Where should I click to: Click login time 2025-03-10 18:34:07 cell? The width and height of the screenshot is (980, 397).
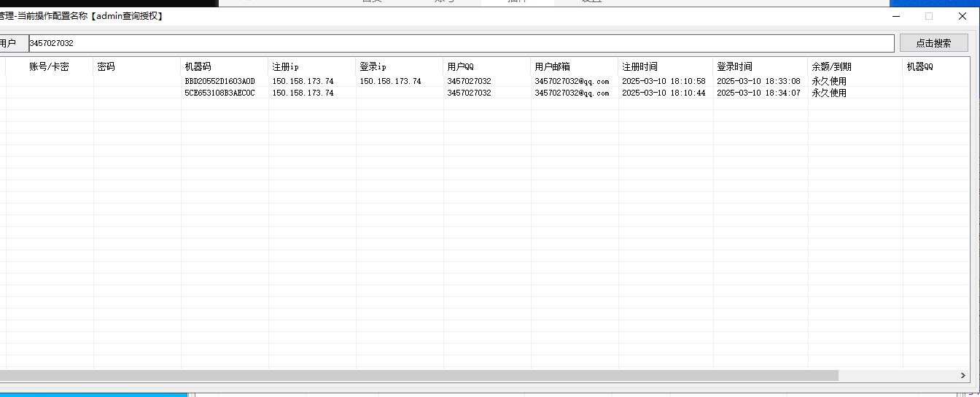click(758, 93)
